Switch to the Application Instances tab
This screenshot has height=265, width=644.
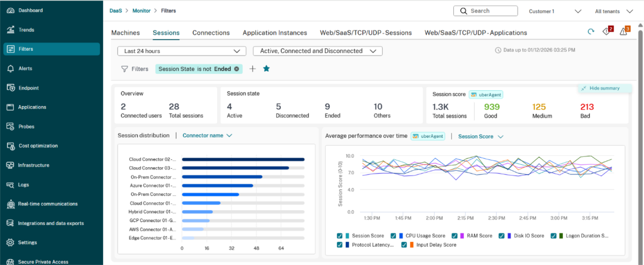pyautogui.click(x=274, y=33)
